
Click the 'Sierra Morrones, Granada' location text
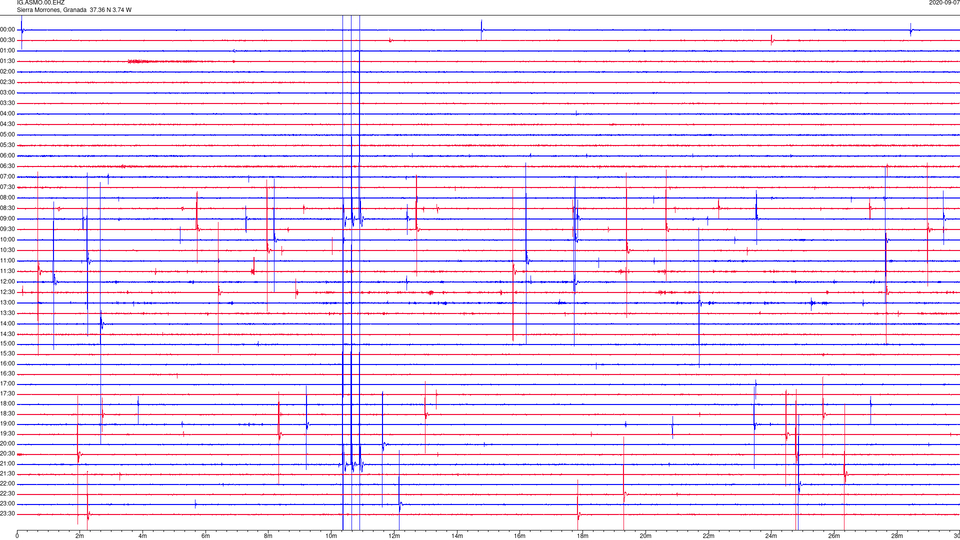(x=51, y=10)
